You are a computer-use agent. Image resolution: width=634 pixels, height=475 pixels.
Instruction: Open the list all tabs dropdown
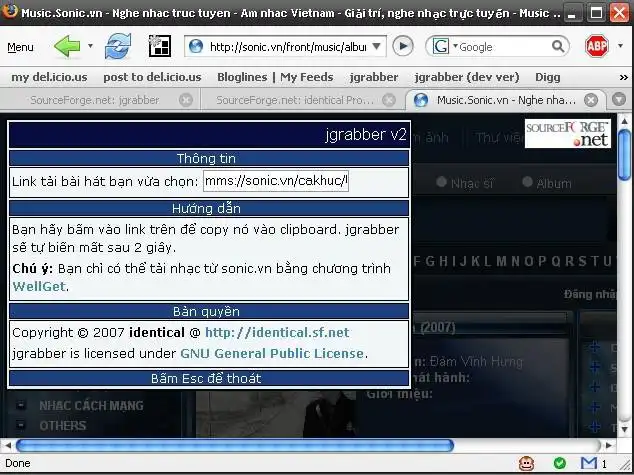(x=619, y=99)
